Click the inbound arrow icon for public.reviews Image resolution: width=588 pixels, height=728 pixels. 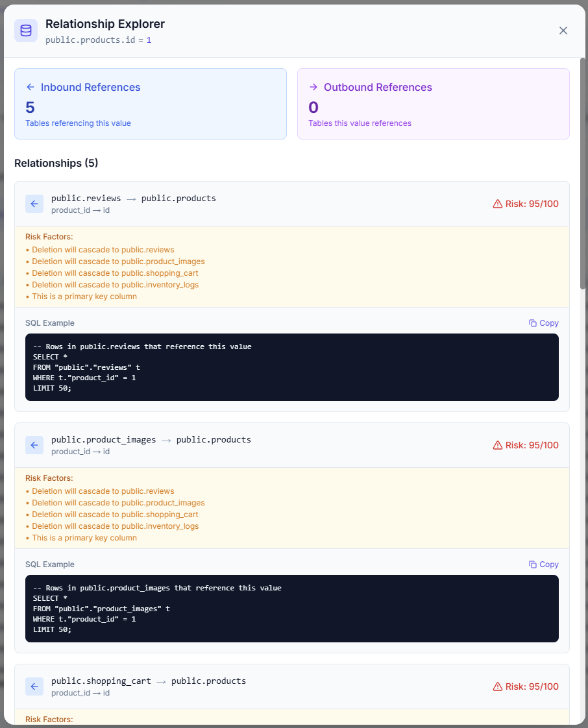(x=34, y=204)
